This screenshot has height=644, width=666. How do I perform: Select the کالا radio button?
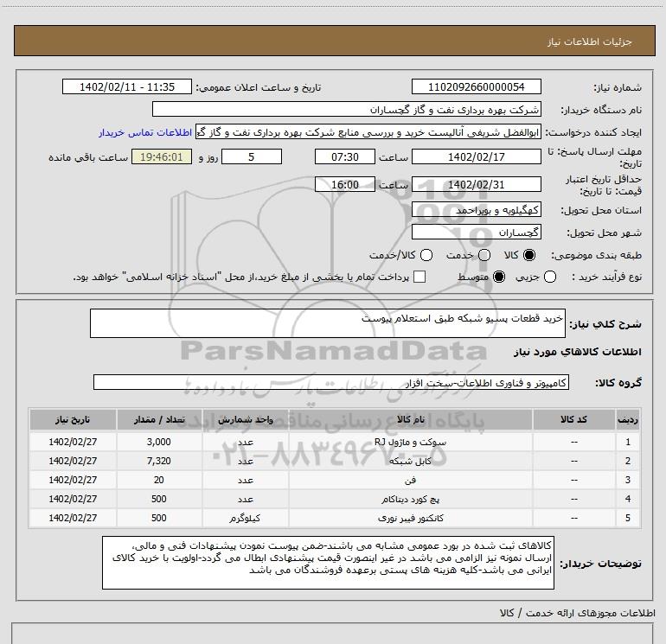click(529, 255)
